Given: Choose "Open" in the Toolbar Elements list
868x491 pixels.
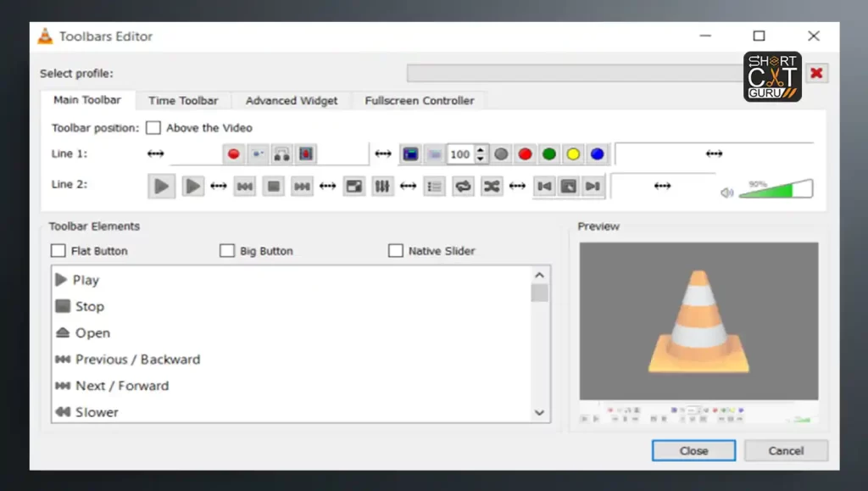Looking at the screenshot, I should click(292, 333).
